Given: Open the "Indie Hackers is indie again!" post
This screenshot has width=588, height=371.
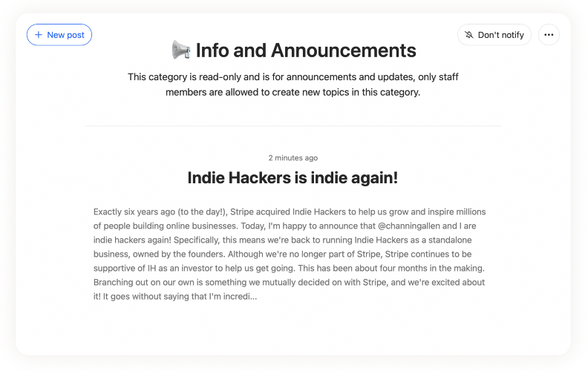Looking at the screenshot, I should pos(293,178).
